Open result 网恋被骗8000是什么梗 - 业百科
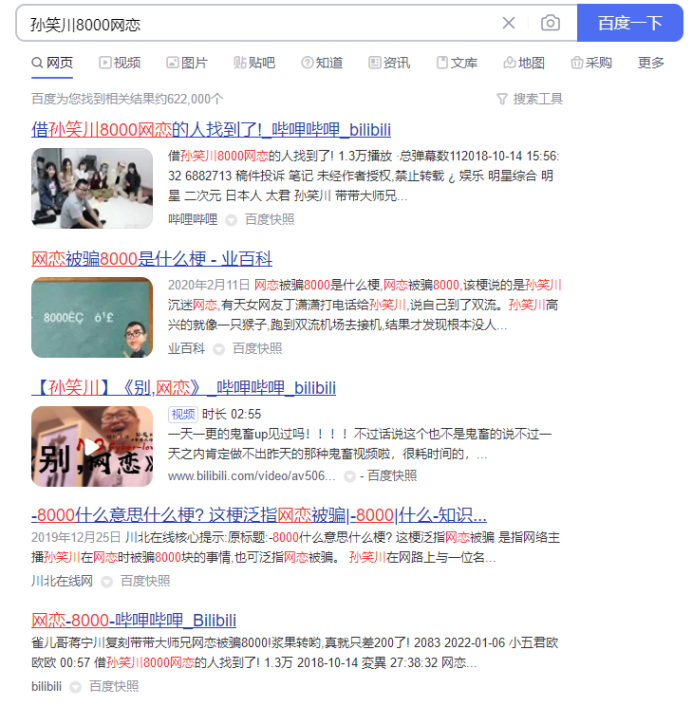692x707 pixels. [x=152, y=259]
